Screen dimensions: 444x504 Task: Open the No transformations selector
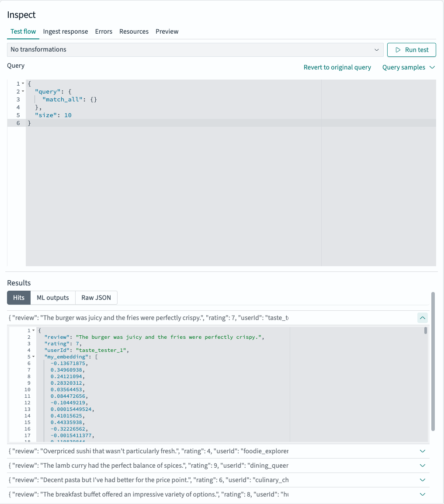[x=194, y=49]
